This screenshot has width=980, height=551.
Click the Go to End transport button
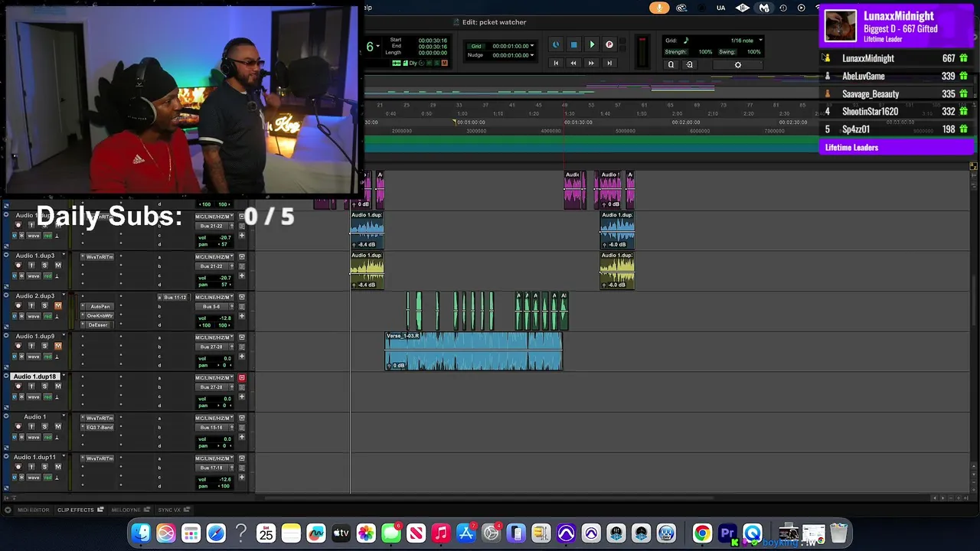609,64
